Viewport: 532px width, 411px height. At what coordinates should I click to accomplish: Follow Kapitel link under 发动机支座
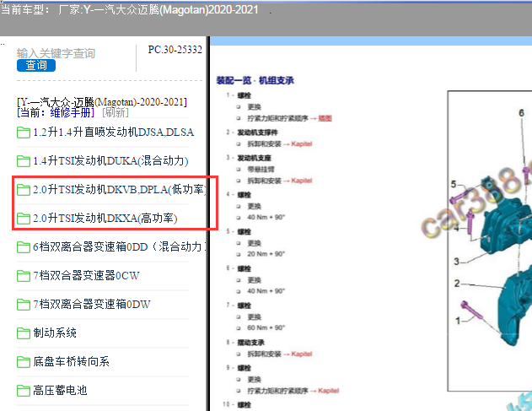pos(301,181)
